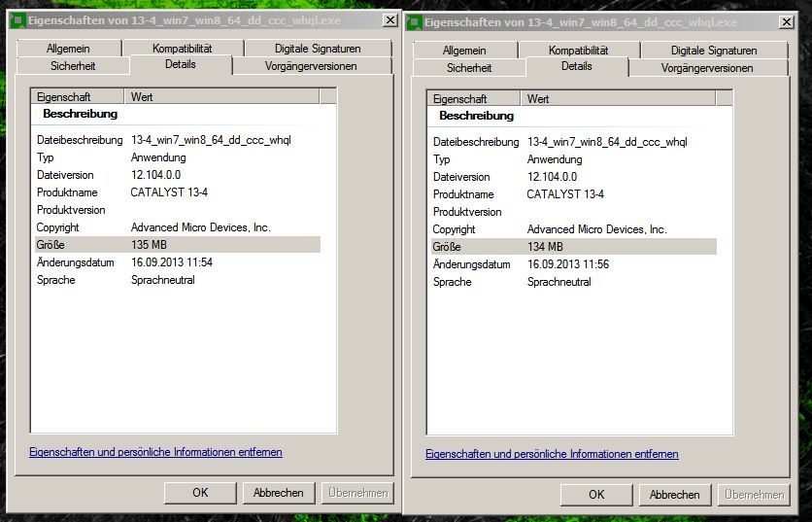Select Typ row in right window

click(x=574, y=159)
